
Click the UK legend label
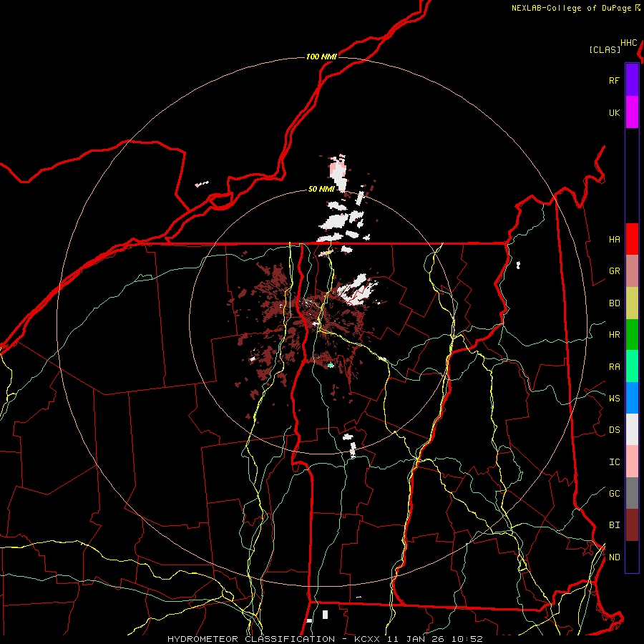(x=614, y=112)
